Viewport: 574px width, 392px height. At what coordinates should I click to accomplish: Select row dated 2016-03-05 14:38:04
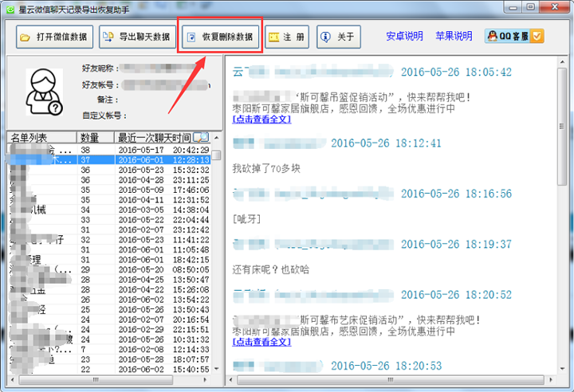pos(109,210)
